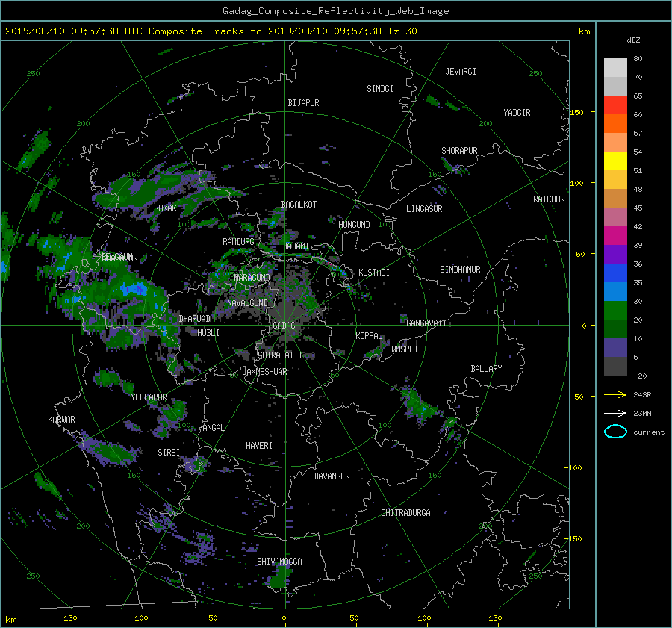Click the UTC Composite Tracks timestamp header
Viewport: 672px width, 628px height.
point(211,31)
